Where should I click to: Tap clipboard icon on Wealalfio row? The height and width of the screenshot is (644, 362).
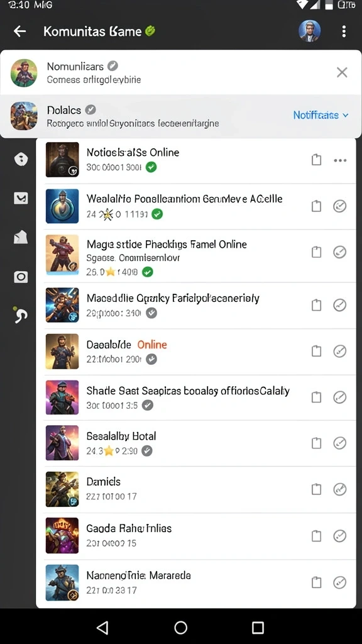316,206
